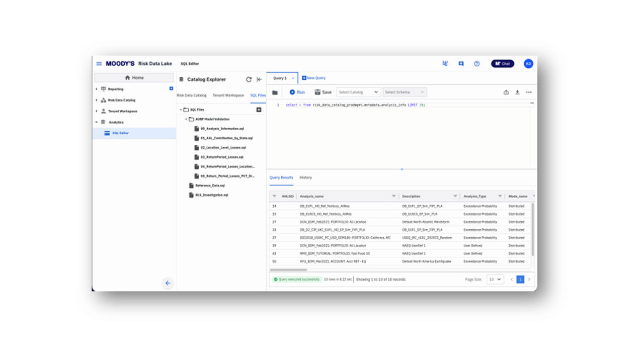The height and width of the screenshot is (362, 644).
Task: Close the Query 1 tab
Action: 293,78
